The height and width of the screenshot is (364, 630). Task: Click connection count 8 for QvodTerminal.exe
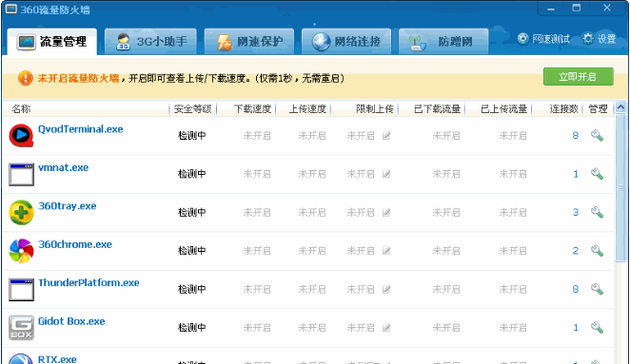coord(576,136)
